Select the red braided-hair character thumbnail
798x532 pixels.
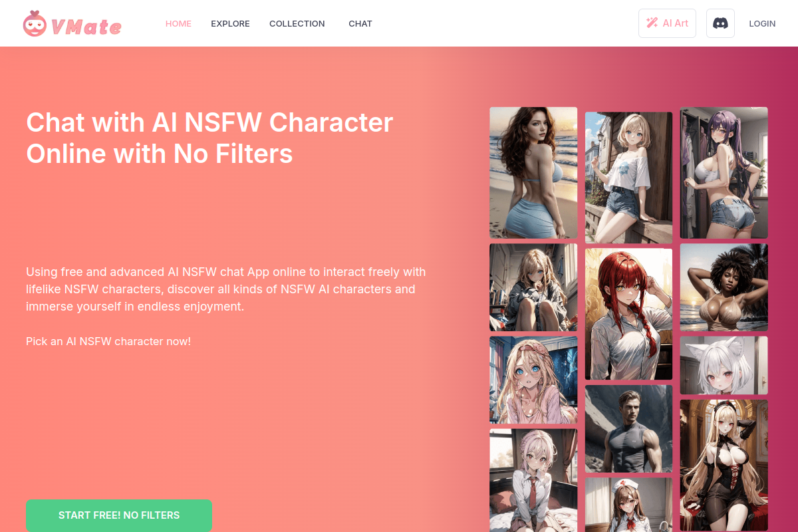click(628, 314)
